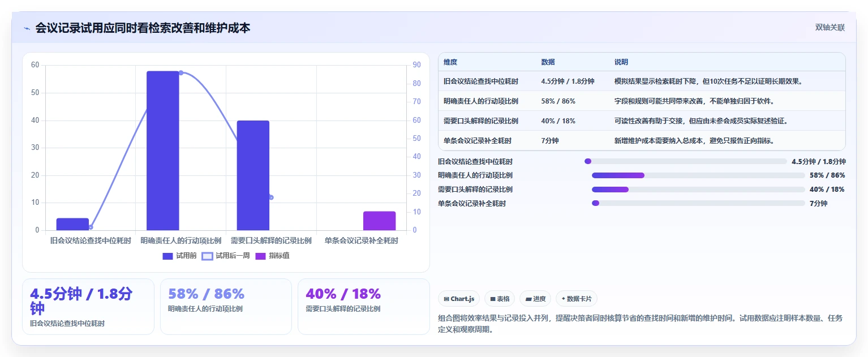Open the 40% / 18% data card
Screen dimensions: 868x357
364,307
